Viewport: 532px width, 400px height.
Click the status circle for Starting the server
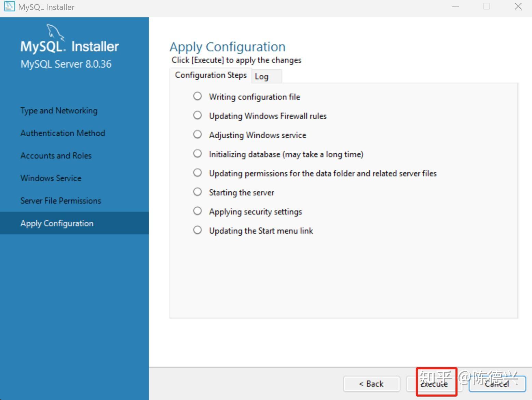pyautogui.click(x=197, y=192)
